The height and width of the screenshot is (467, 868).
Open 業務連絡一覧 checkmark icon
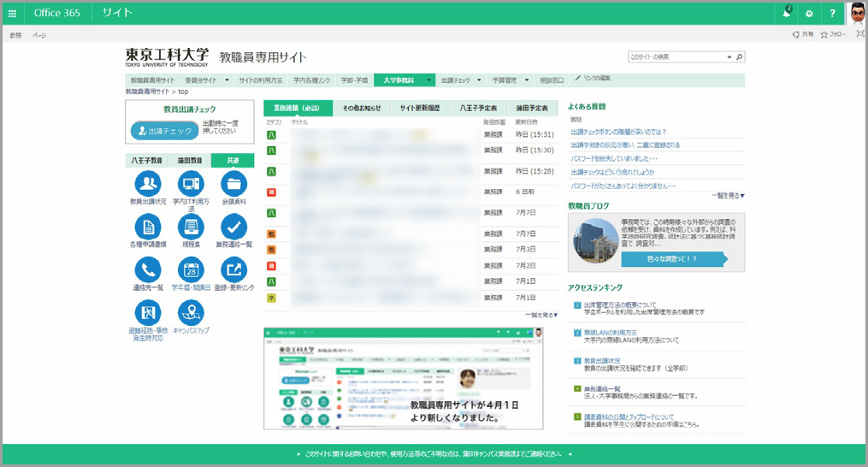[x=233, y=227]
